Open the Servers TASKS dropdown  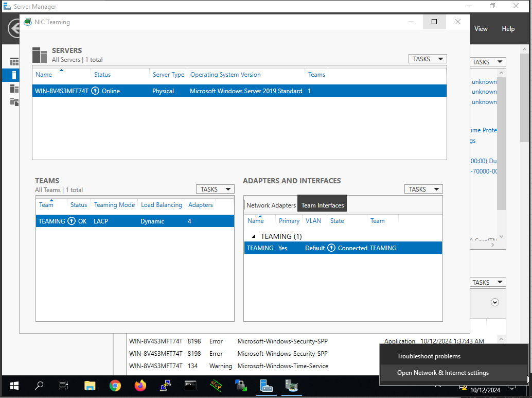(x=428, y=59)
